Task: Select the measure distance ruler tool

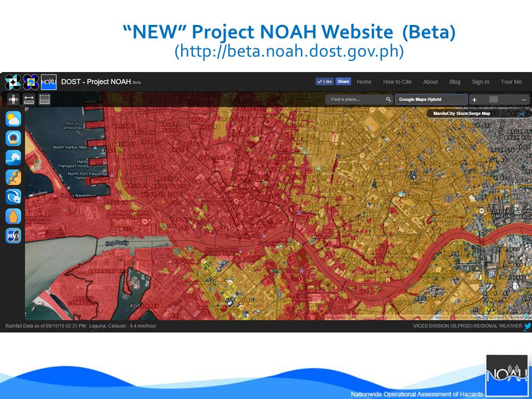Action: click(29, 99)
